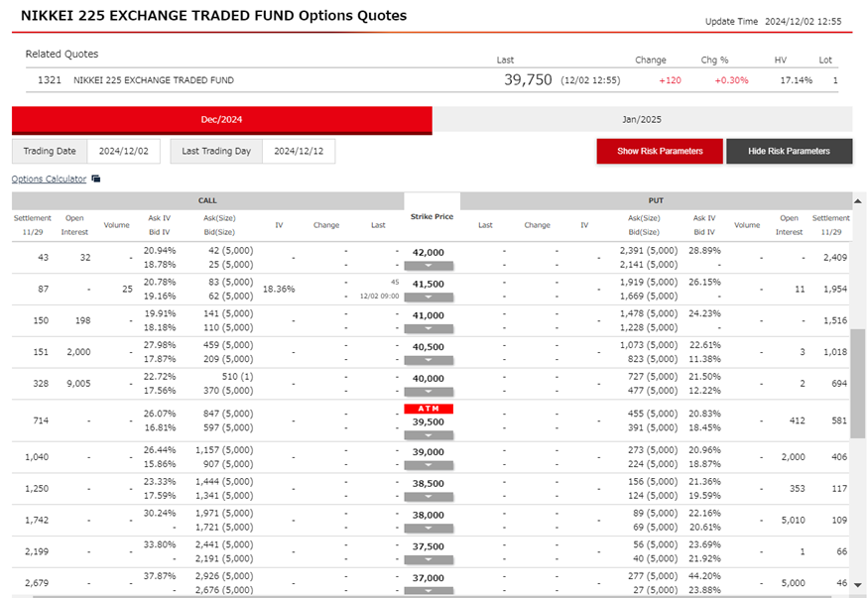This screenshot has height=598, width=868.
Task: Expand details under strike 40,000
Action: (429, 392)
